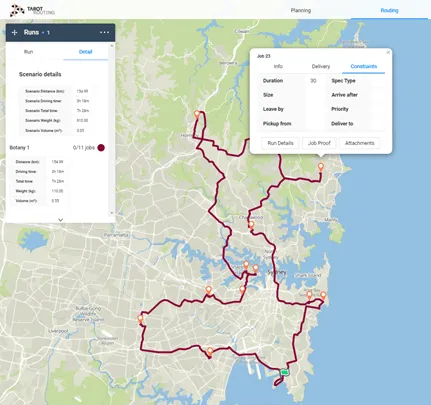The height and width of the screenshot is (405, 431).
Task: Click the Scenario Driving time label
Action: pos(43,101)
